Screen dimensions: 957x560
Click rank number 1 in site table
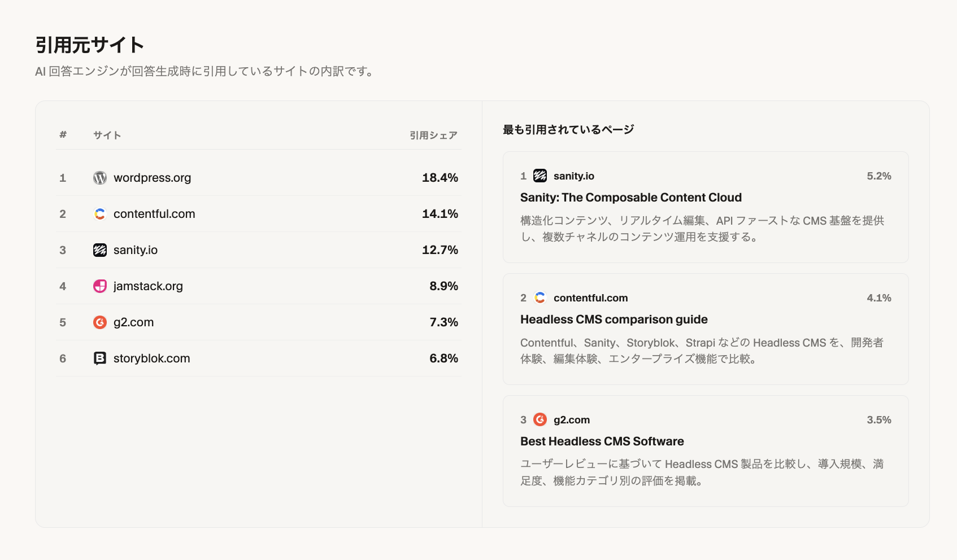coord(63,178)
